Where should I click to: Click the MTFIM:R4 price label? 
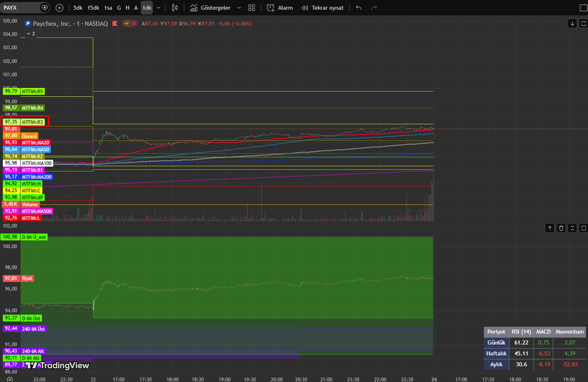pyautogui.click(x=32, y=108)
